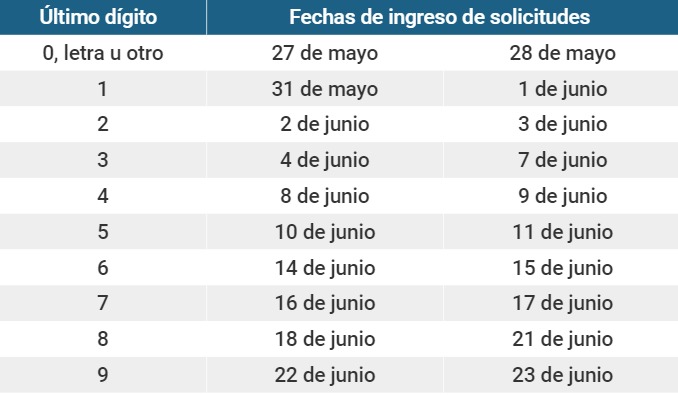This screenshot has width=678, height=395.
Task: Select the '8 de junio' date cell
Action: 325,196
